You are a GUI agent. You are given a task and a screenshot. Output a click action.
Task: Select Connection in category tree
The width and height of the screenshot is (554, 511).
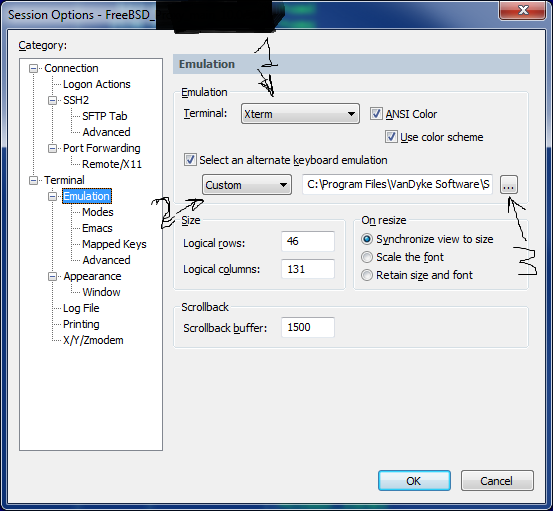coord(71,69)
